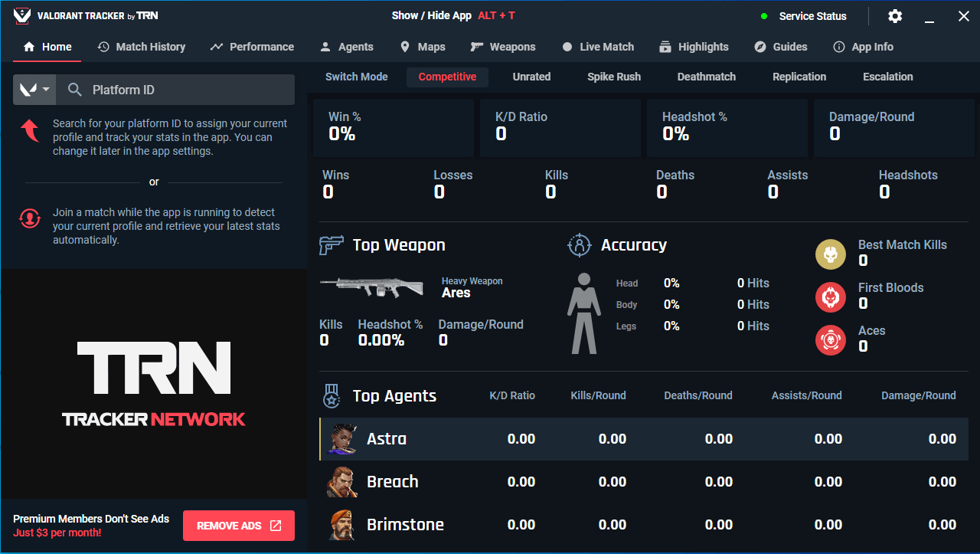Open the Performance tab
Screen dimensions: 980x554
(x=252, y=47)
